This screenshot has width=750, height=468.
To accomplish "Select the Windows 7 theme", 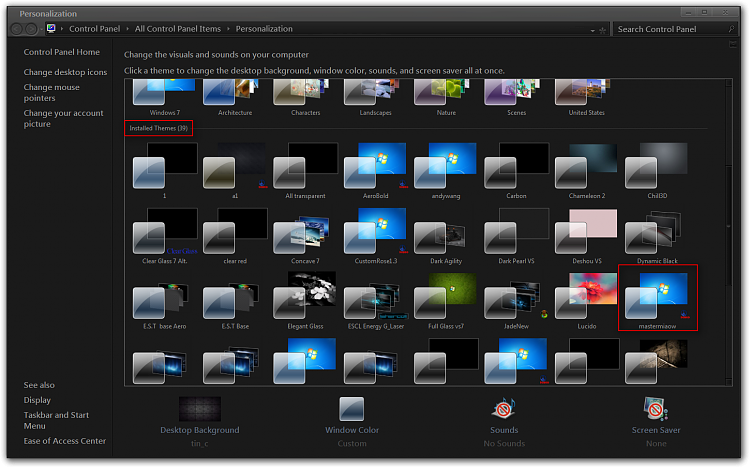I will tap(165, 98).
